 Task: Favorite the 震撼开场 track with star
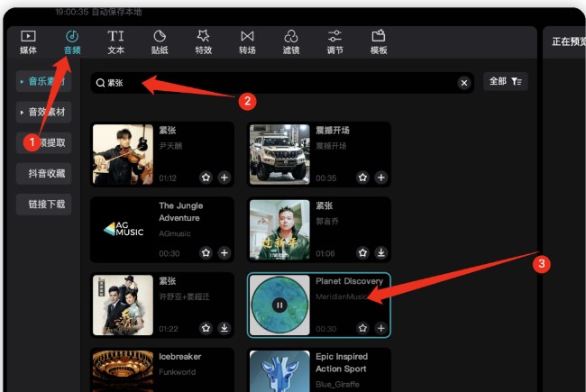click(362, 178)
